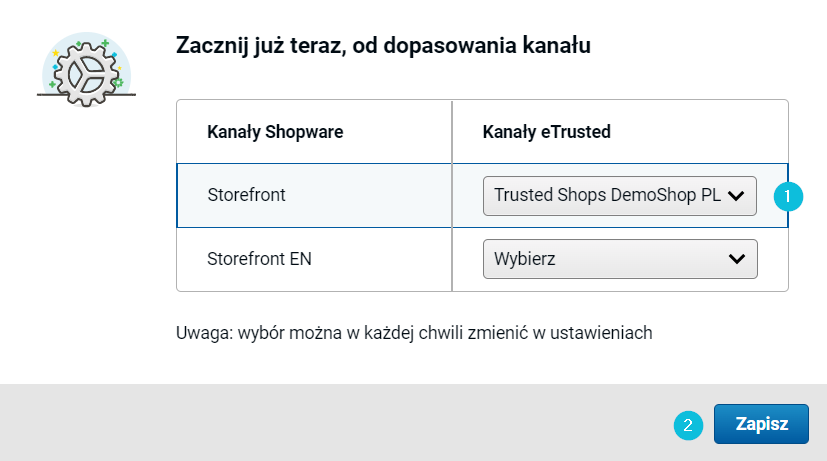Click the gear illustration icon
Viewport: 827px width, 461px height.
click(x=86, y=70)
